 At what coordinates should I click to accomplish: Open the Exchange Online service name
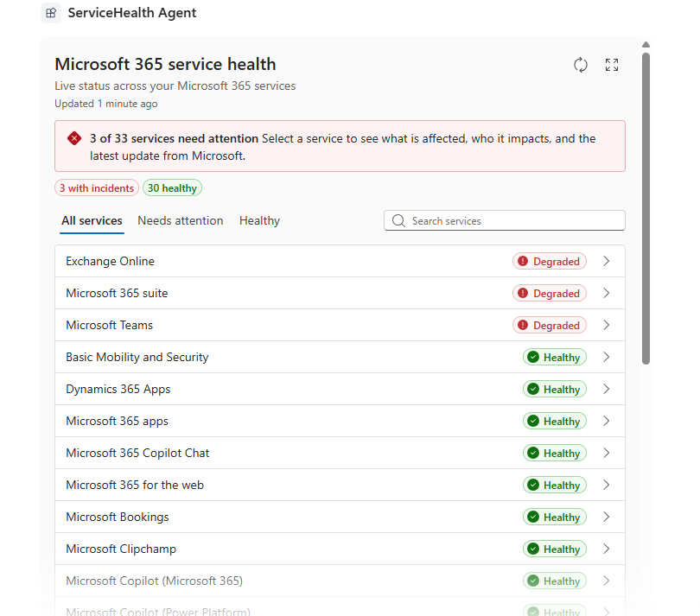click(x=111, y=261)
